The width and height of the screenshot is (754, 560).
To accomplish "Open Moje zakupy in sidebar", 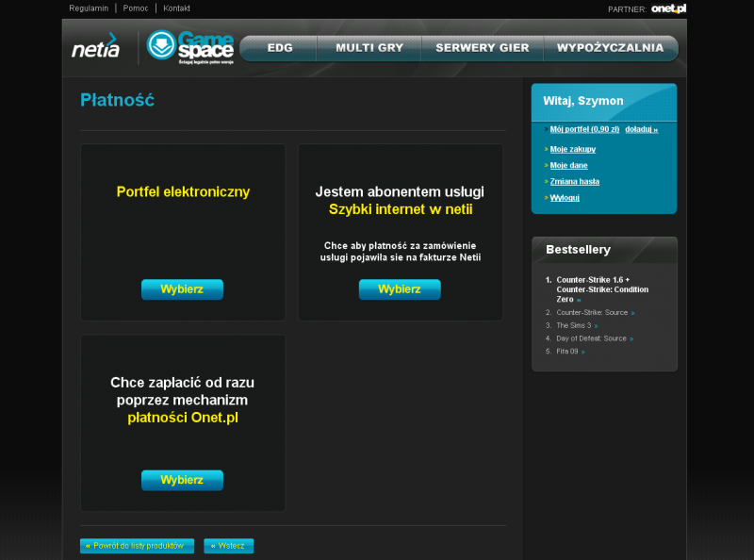I will coord(572,149).
